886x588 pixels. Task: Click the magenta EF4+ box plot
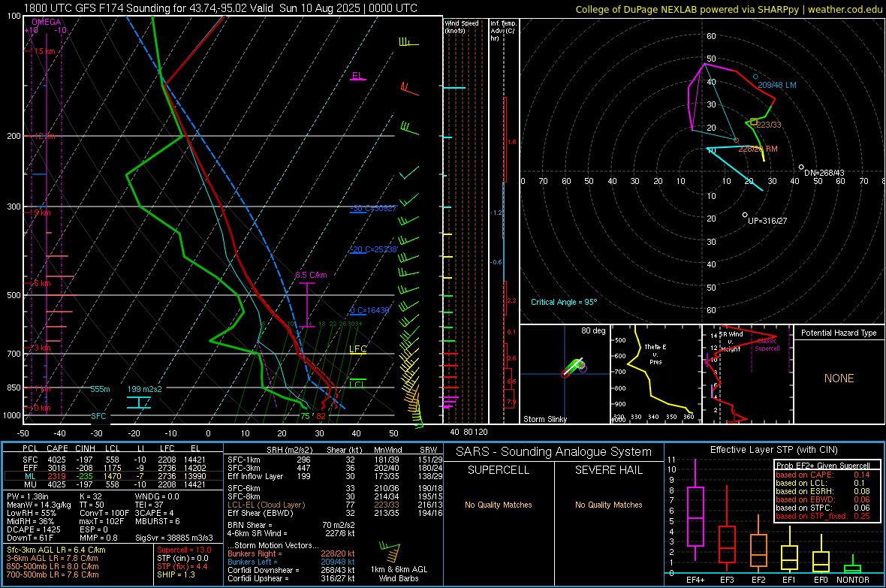coord(695,510)
